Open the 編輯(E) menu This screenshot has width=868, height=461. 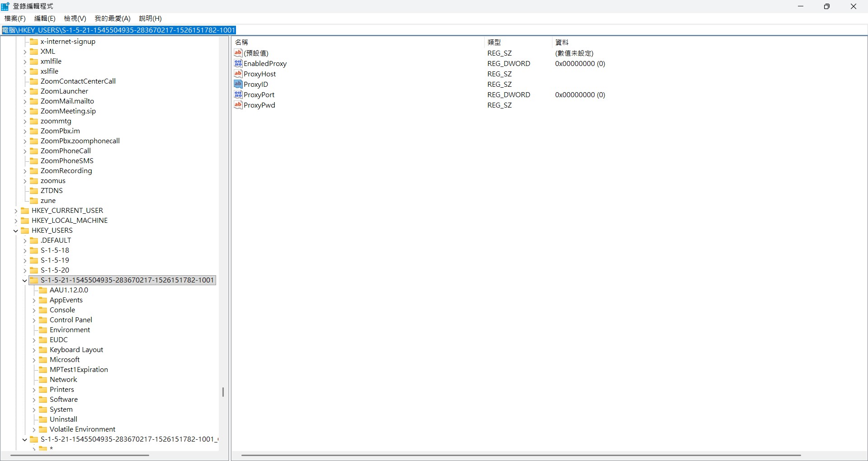45,18
